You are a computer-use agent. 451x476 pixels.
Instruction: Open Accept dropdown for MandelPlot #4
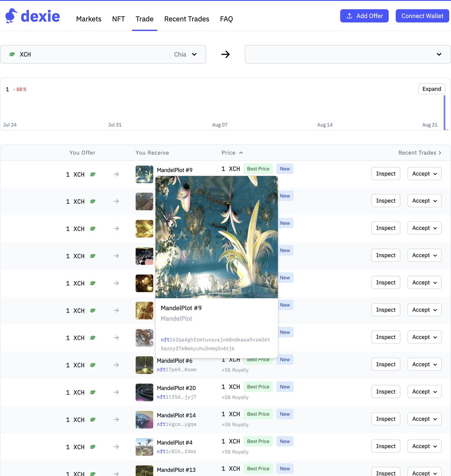pos(424,446)
